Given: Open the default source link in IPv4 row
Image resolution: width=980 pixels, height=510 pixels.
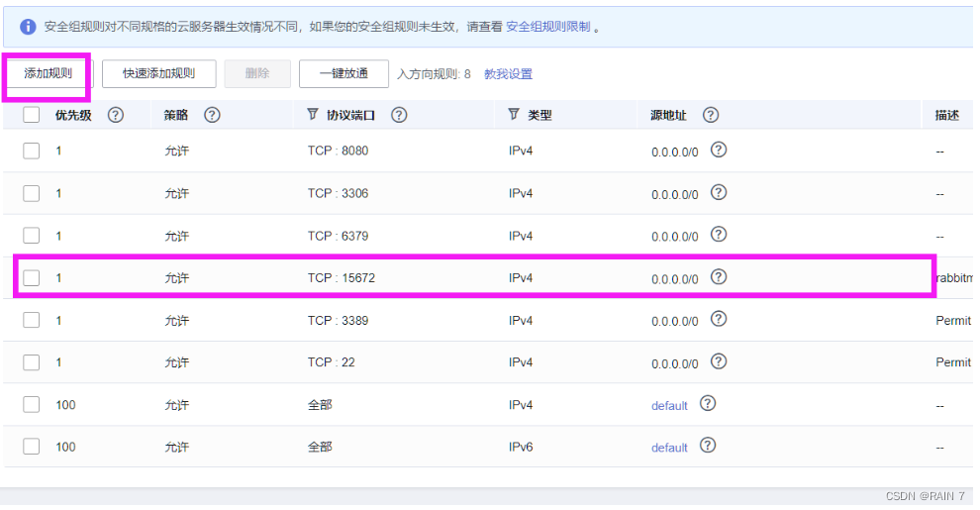Looking at the screenshot, I should pyautogui.click(x=669, y=406).
